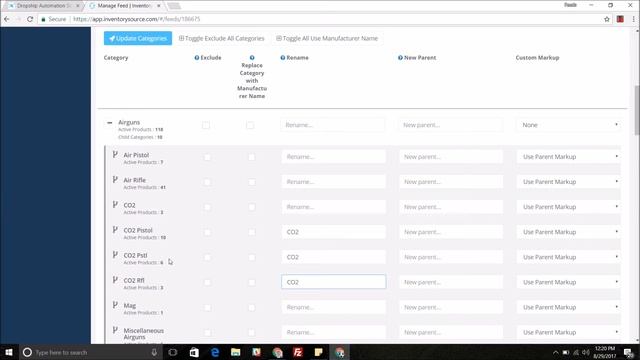
Task: Click the New Parent help icon
Action: 400,58
